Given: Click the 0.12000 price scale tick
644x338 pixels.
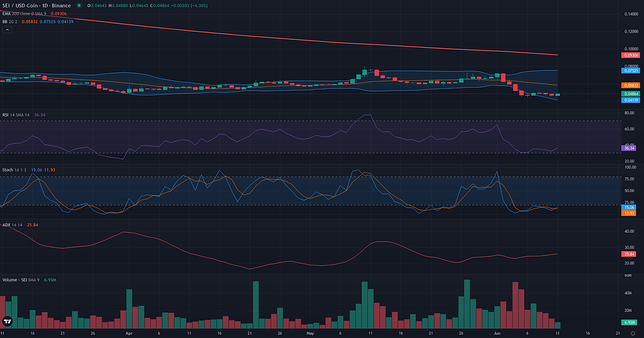Looking at the screenshot, I should point(632,32).
